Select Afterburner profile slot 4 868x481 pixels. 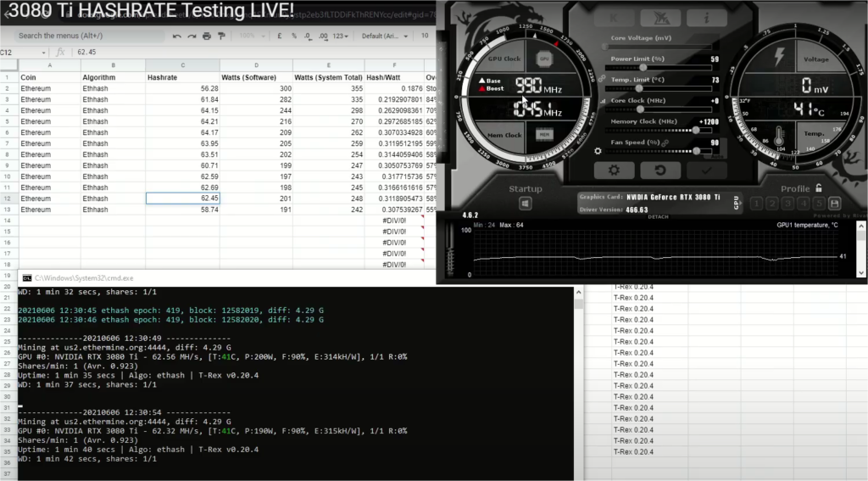804,204
